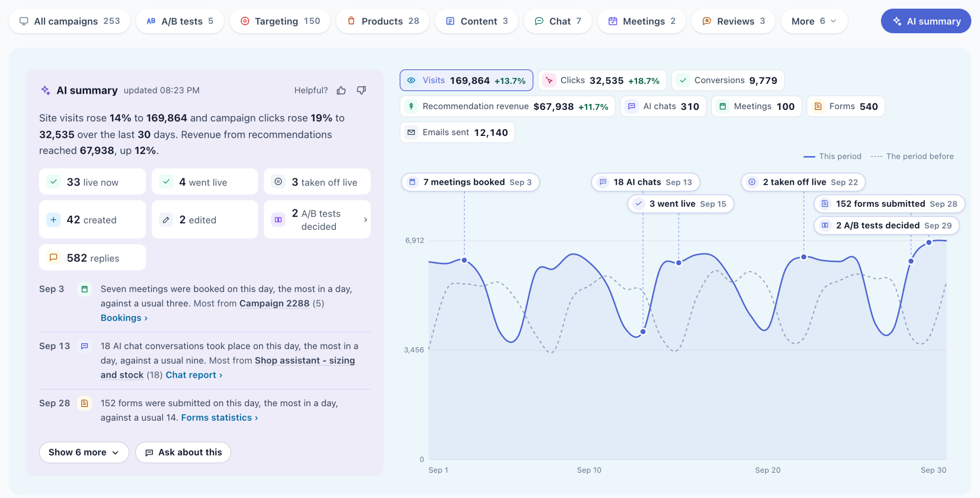Open the Forms statistics link

219,418
